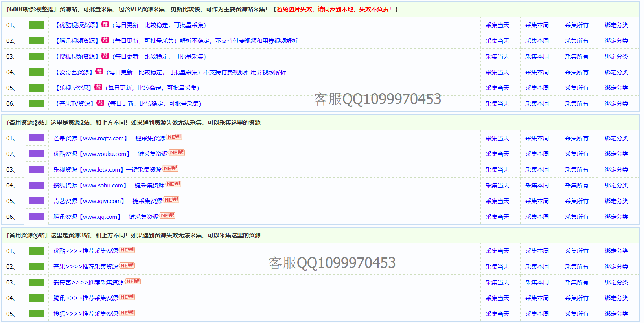
Task: Click the NEW badge in www.youku.com row
Action: 177,153
